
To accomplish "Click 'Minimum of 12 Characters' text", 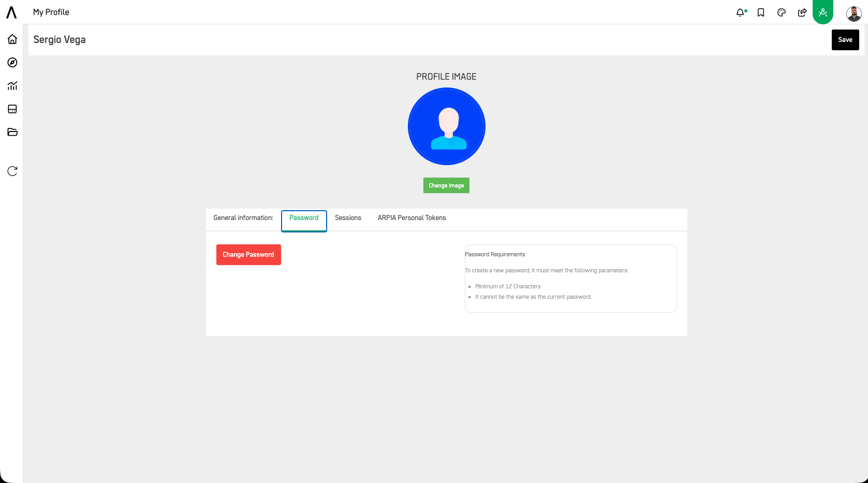I will click(508, 286).
